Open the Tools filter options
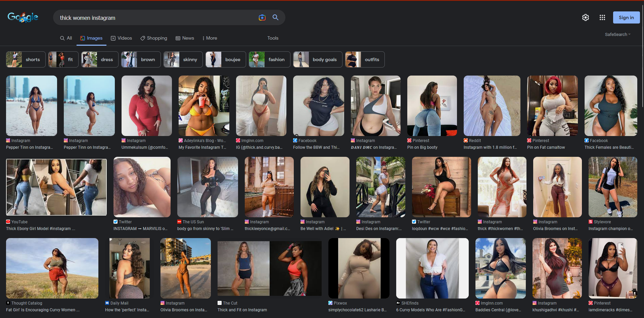This screenshot has width=644, height=318. click(273, 38)
